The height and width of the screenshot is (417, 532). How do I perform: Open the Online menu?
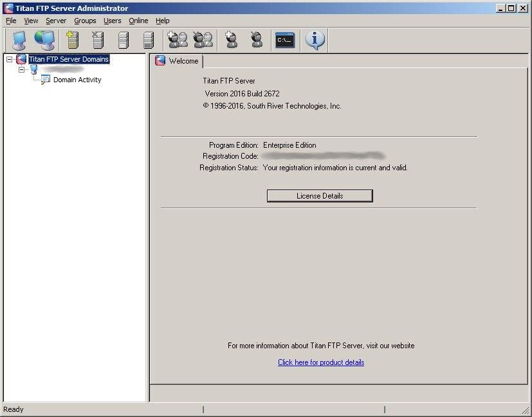coord(138,21)
